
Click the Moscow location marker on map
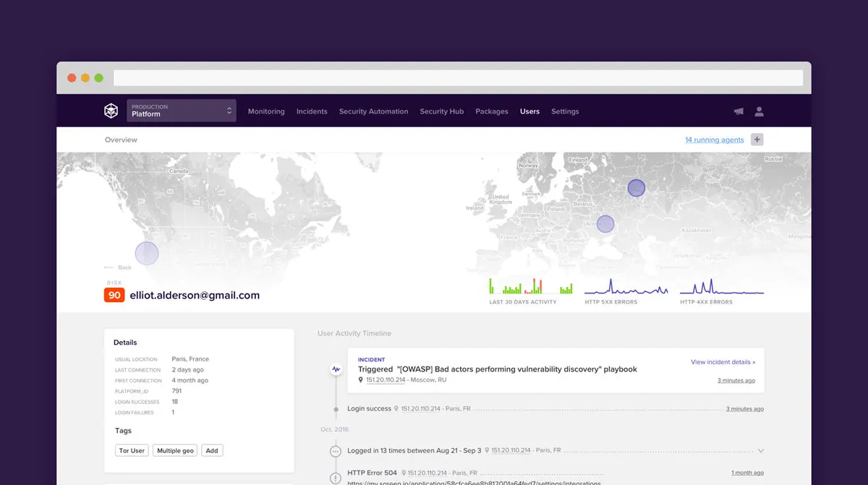coord(636,188)
